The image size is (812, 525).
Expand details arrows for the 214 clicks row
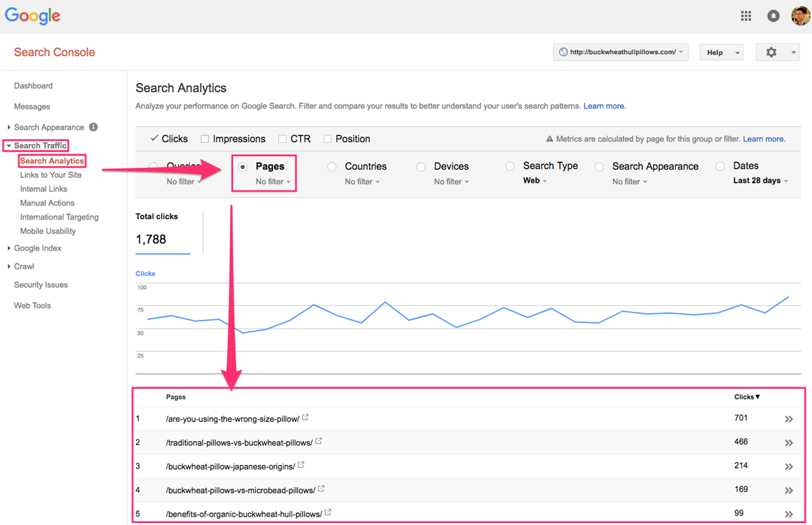[x=789, y=466]
